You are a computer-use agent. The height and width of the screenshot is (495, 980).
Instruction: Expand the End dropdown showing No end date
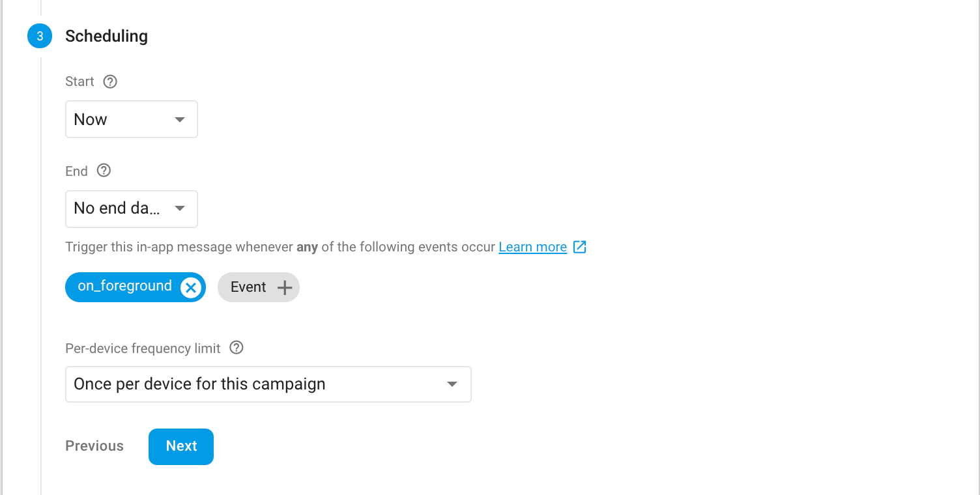pyautogui.click(x=131, y=208)
